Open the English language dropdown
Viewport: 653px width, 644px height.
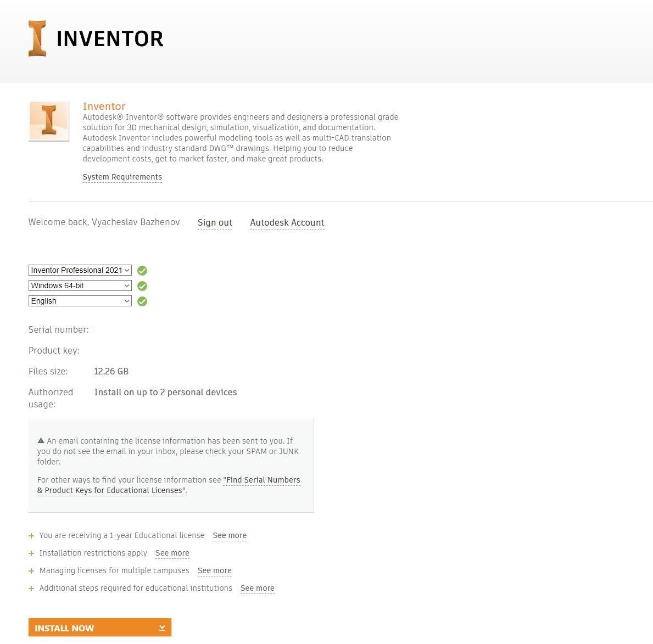pos(80,301)
